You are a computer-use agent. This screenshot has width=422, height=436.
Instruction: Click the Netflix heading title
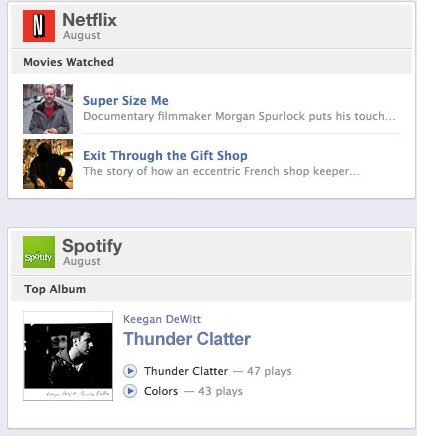point(89,20)
